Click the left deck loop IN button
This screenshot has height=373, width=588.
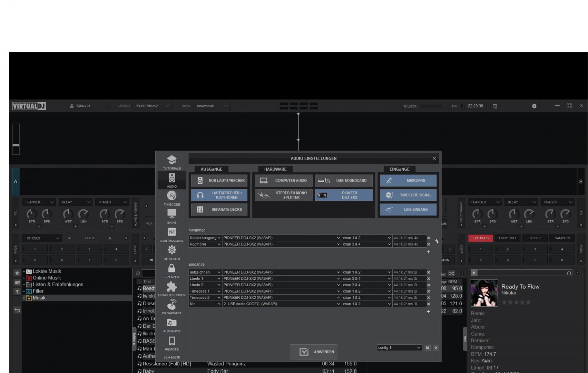pyautogui.click(x=151, y=260)
